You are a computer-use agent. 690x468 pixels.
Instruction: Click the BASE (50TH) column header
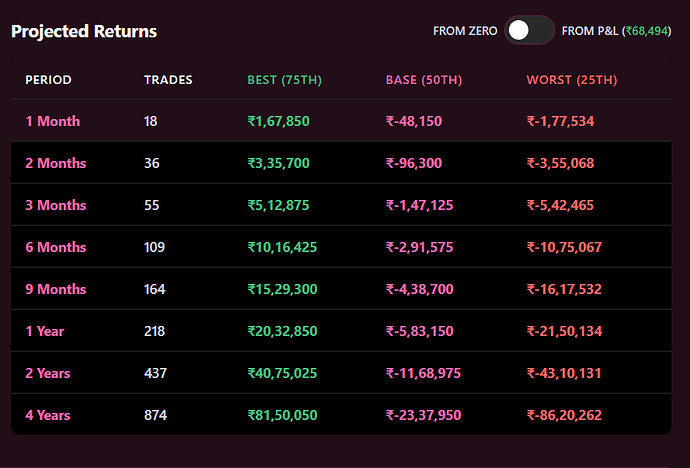pyautogui.click(x=424, y=80)
